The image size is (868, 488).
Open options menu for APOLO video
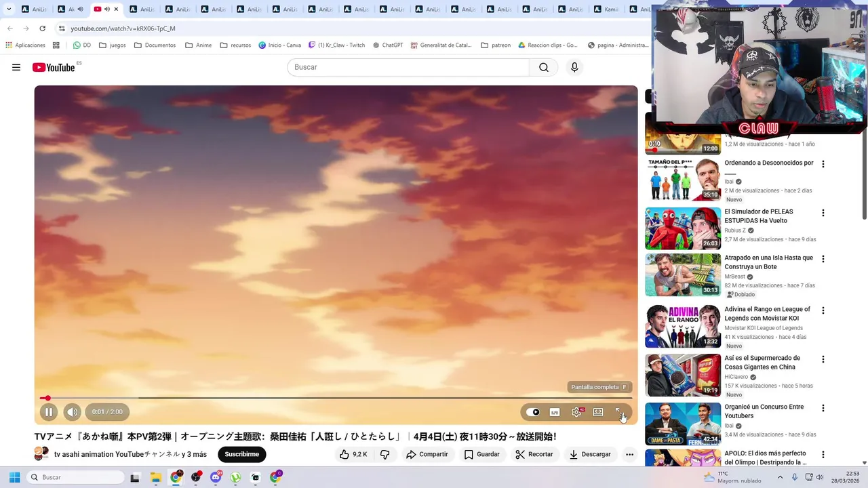pyautogui.click(x=823, y=454)
